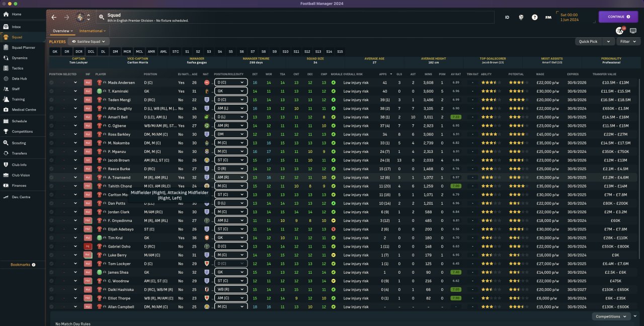Open the Overview tab menu
Image resolution: width=644 pixels, height=326 pixels.
click(x=63, y=31)
